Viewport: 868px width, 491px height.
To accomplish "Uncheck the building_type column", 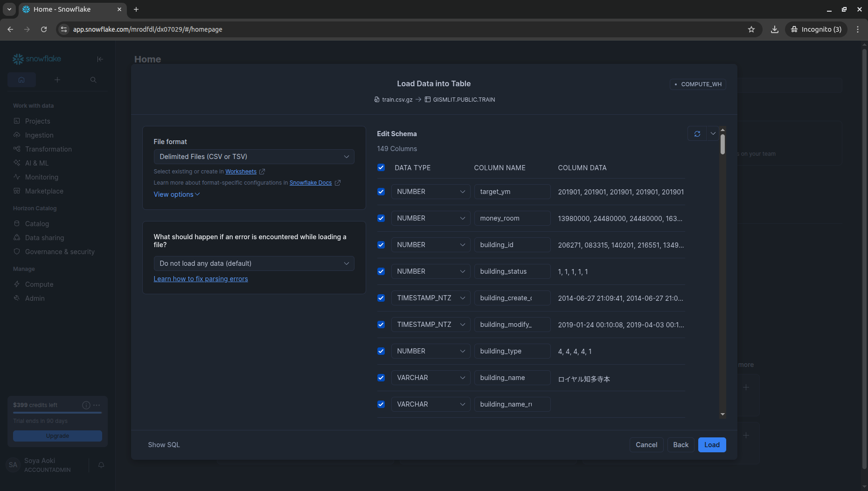I will [x=381, y=351].
